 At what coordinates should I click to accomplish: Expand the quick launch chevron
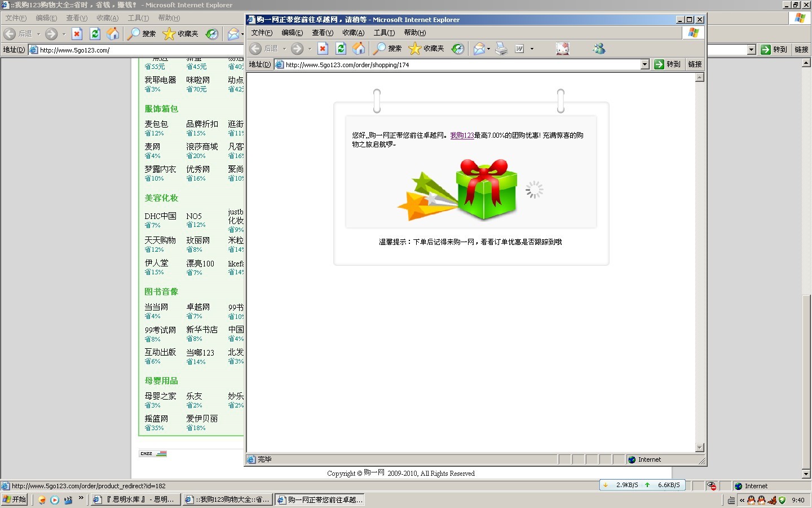pos(81,498)
